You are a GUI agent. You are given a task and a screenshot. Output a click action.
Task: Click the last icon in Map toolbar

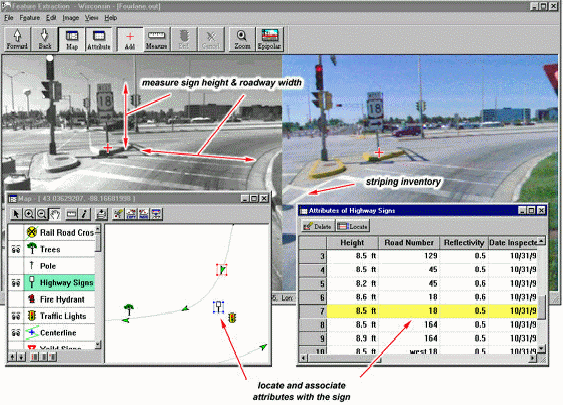click(157, 214)
